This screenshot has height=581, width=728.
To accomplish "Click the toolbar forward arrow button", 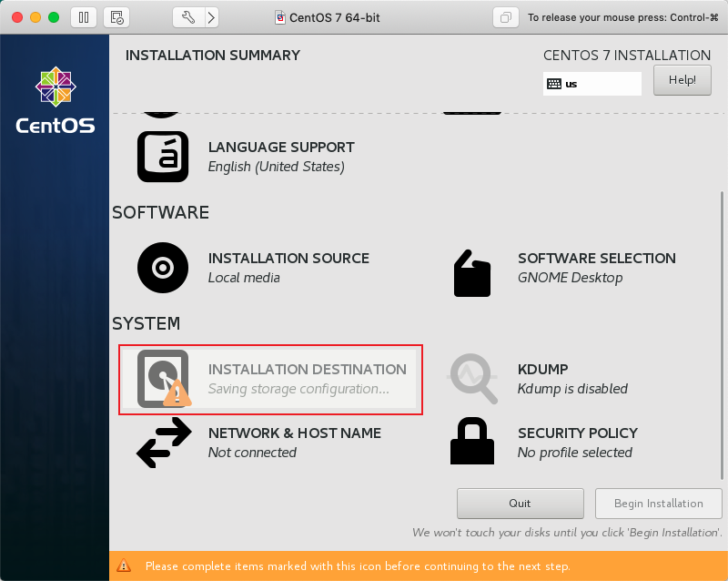I will click(212, 17).
